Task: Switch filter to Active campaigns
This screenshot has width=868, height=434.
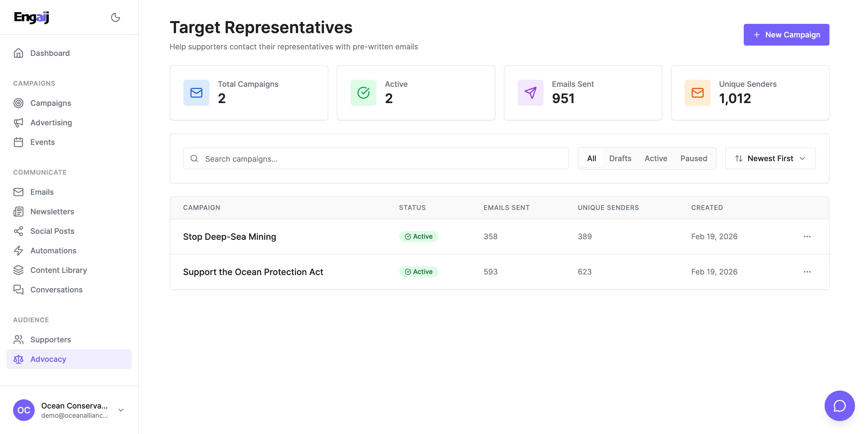Action: 655,158
